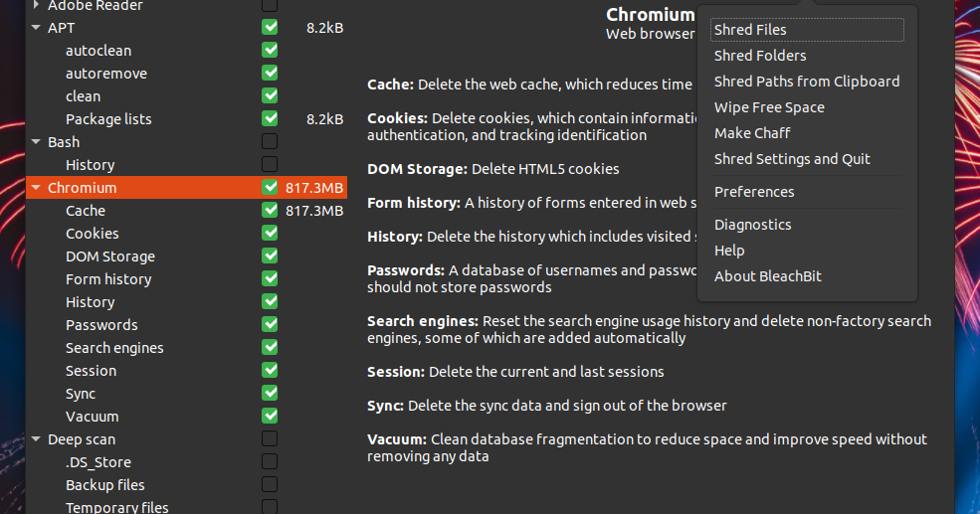
Task: Collapse the APT tree node
Action: [36, 28]
